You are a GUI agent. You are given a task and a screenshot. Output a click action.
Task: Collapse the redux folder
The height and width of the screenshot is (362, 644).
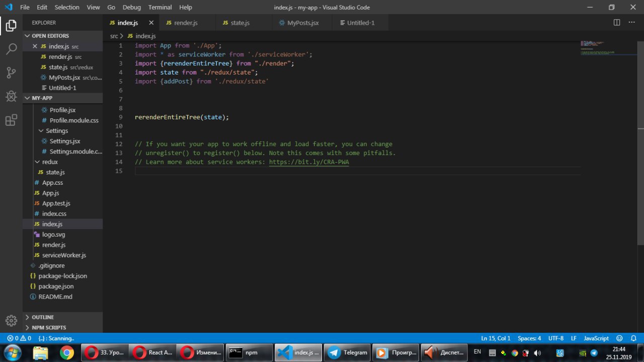[x=50, y=162]
